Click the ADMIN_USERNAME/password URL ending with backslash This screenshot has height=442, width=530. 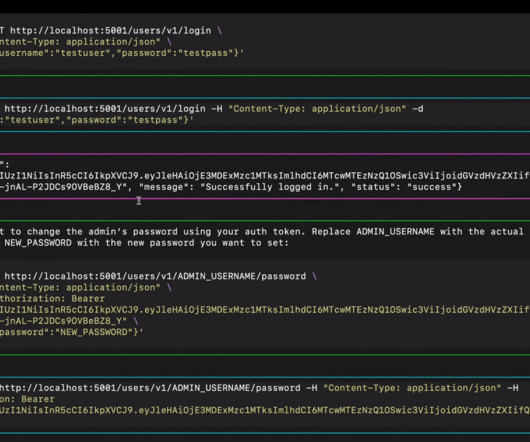(x=155, y=276)
